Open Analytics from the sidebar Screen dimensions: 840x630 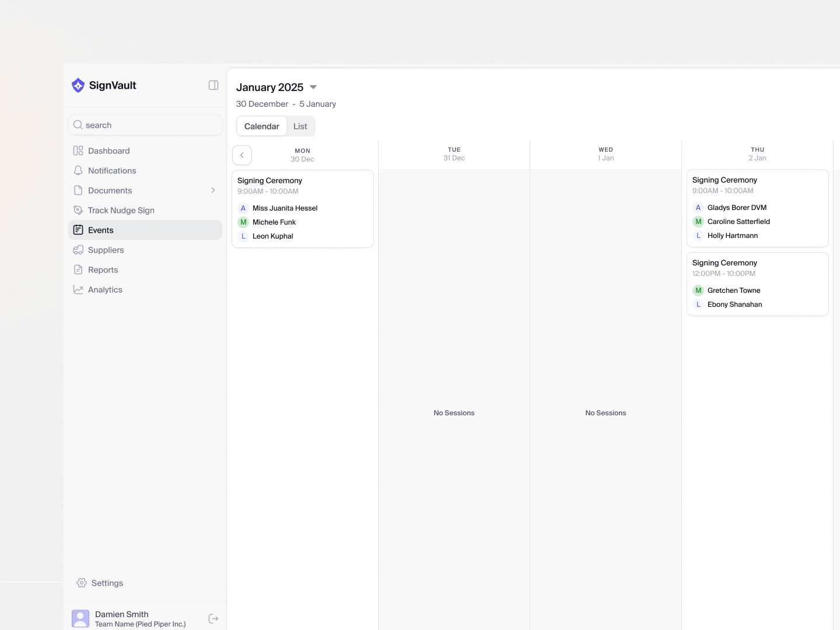[x=145, y=289]
